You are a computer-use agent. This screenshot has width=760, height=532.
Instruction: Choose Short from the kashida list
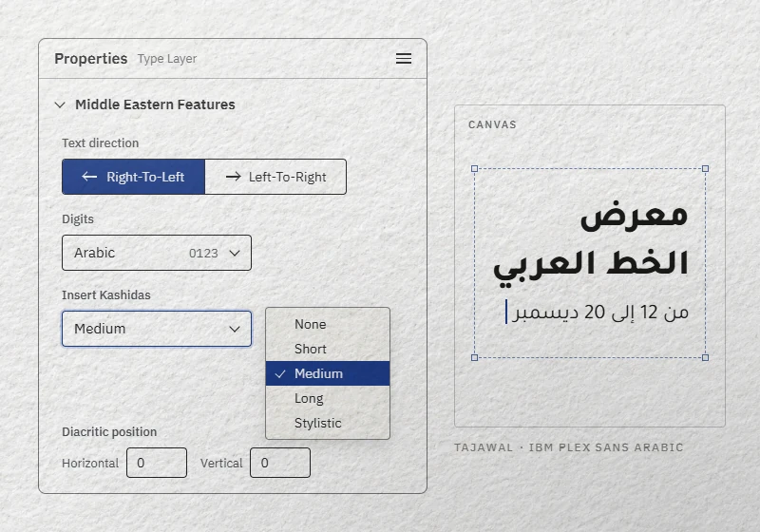pos(328,349)
